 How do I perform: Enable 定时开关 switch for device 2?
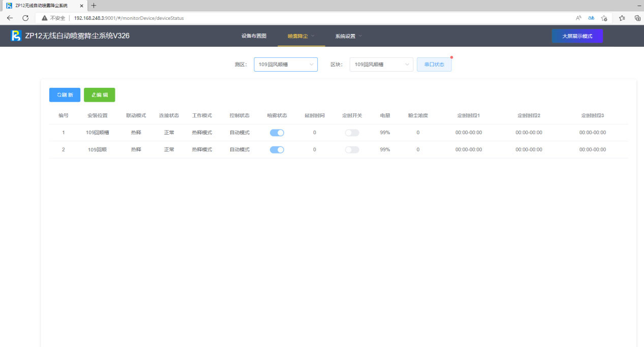point(352,150)
